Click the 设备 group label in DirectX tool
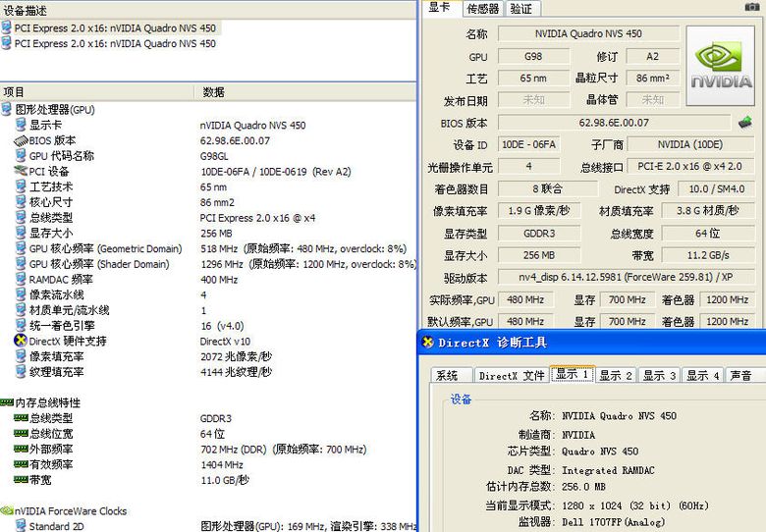 point(461,399)
